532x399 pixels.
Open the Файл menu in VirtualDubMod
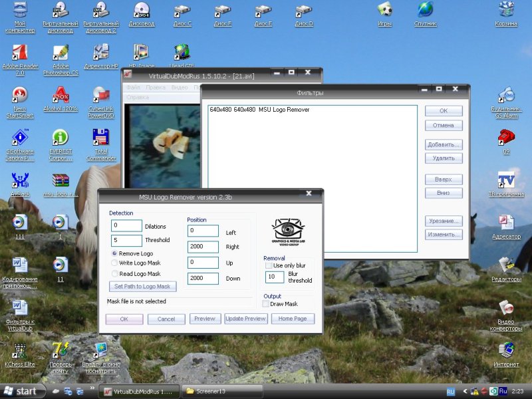(x=133, y=87)
